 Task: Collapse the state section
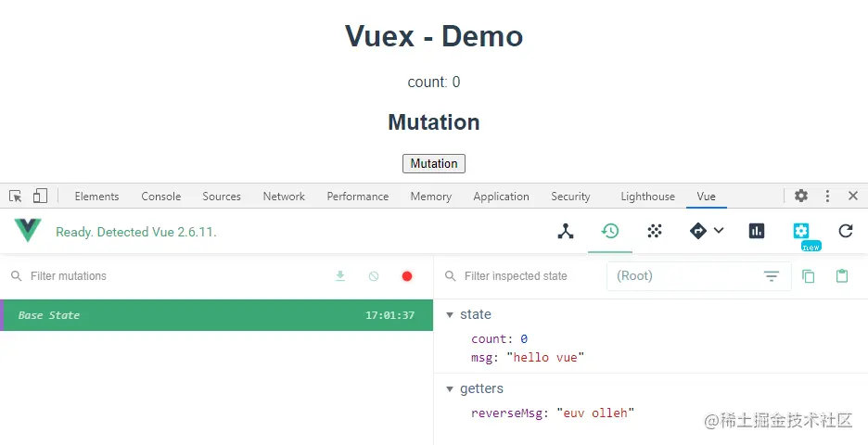pyautogui.click(x=451, y=314)
